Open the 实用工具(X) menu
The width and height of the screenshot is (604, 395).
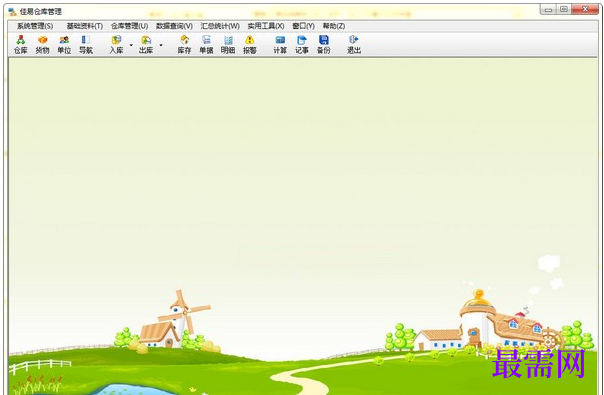point(266,26)
